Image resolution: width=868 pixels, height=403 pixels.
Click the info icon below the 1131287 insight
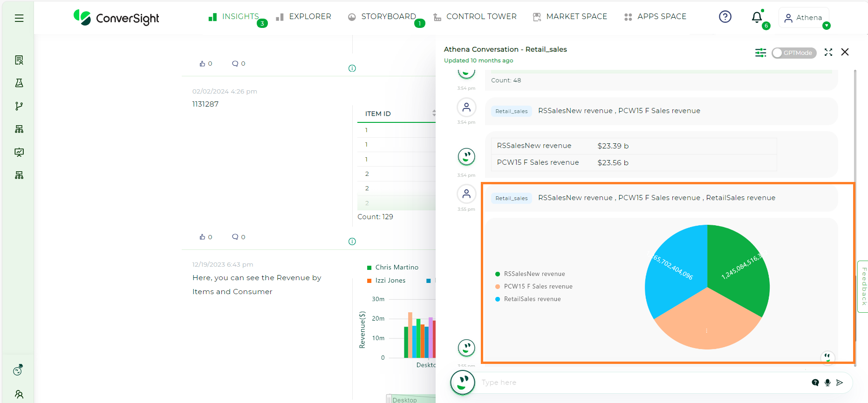coord(352,242)
